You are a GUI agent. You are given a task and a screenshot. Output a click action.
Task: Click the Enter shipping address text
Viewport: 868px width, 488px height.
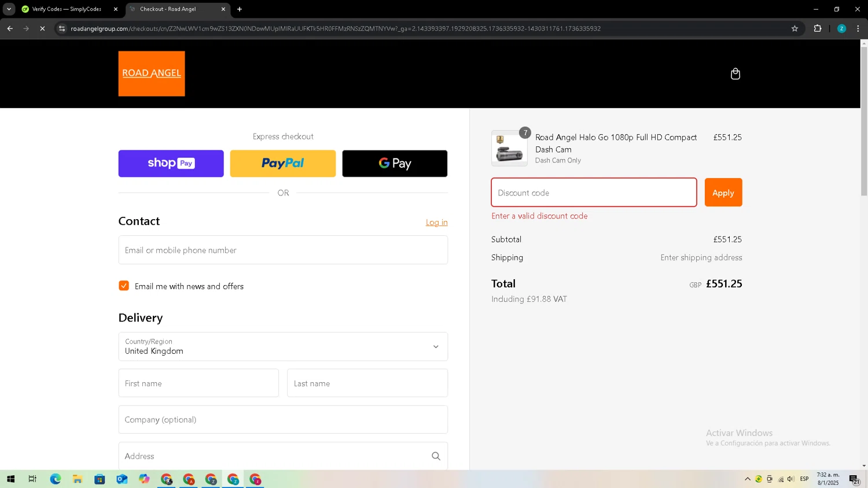[x=701, y=257]
